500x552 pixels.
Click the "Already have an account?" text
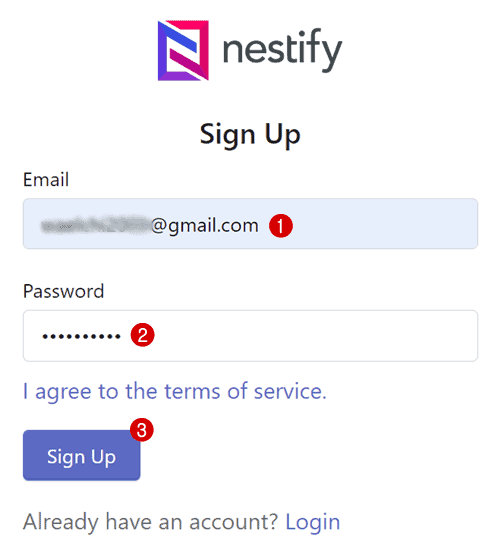pos(151,522)
